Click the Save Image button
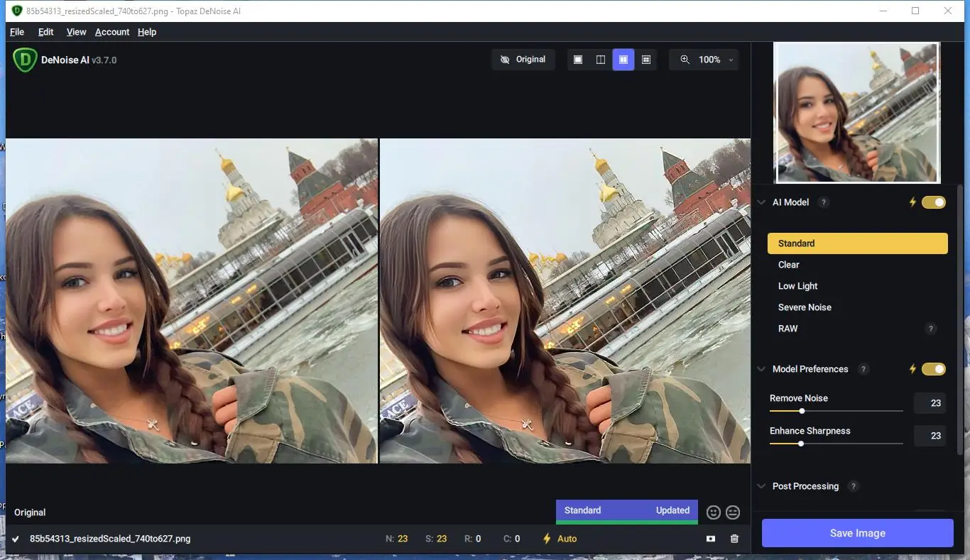The height and width of the screenshot is (560, 970). point(856,533)
